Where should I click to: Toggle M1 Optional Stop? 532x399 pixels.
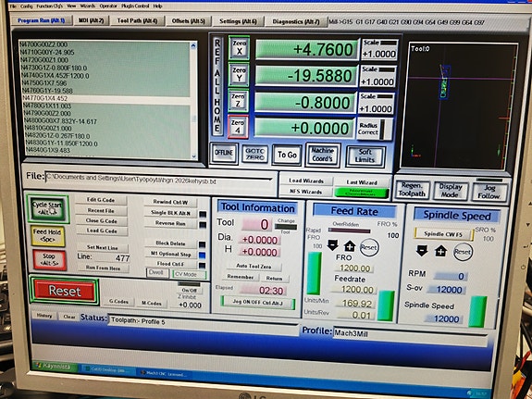(x=170, y=254)
